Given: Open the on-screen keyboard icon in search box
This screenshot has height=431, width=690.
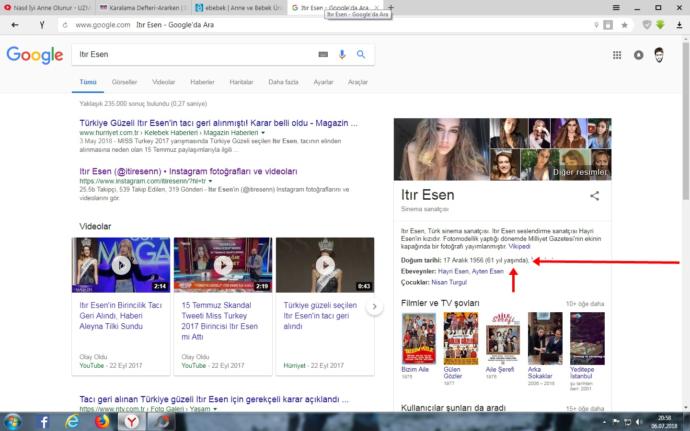Looking at the screenshot, I should click(323, 54).
